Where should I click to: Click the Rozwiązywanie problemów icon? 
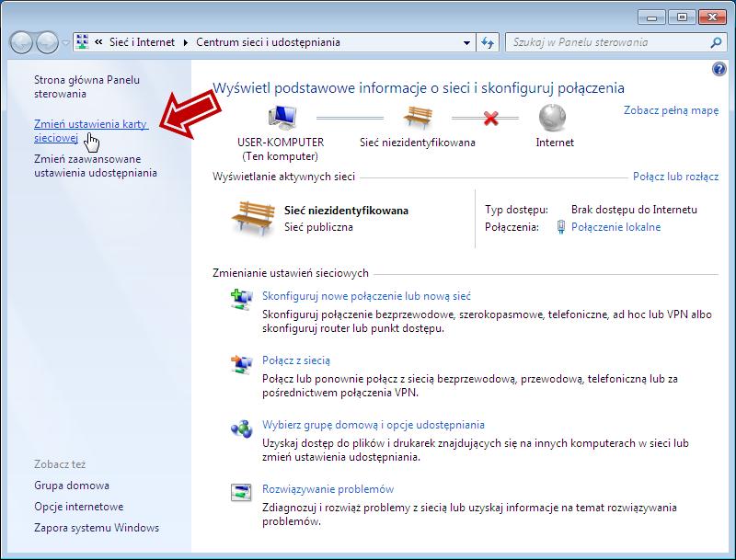pyautogui.click(x=241, y=492)
